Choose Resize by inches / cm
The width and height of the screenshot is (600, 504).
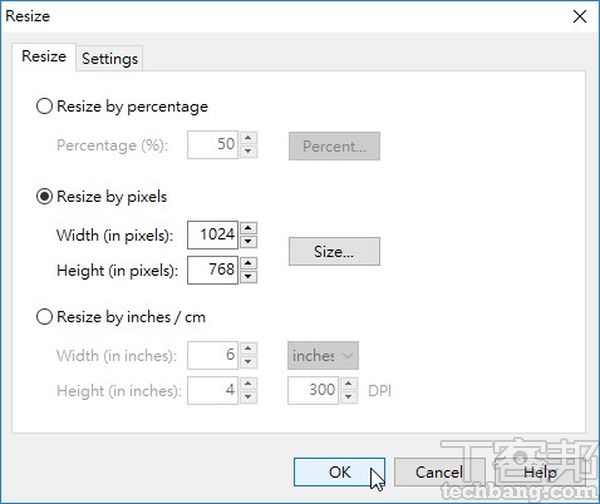[45, 317]
